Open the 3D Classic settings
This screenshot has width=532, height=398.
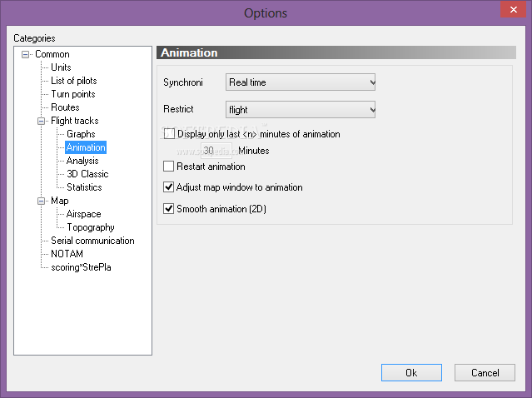point(87,174)
